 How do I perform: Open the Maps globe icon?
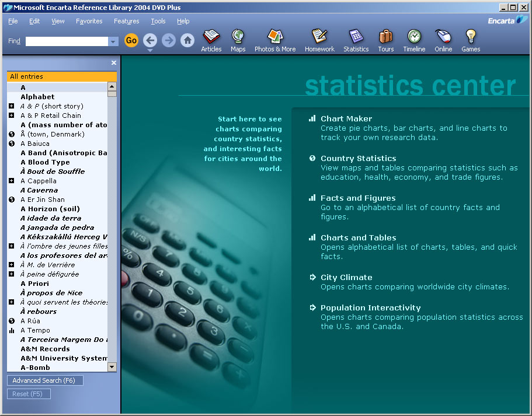coord(238,41)
